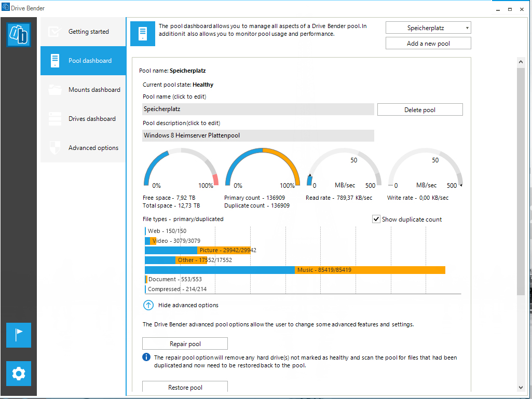
Task: Click the Write rate 0,00 KB/sec text
Action: coord(418,198)
